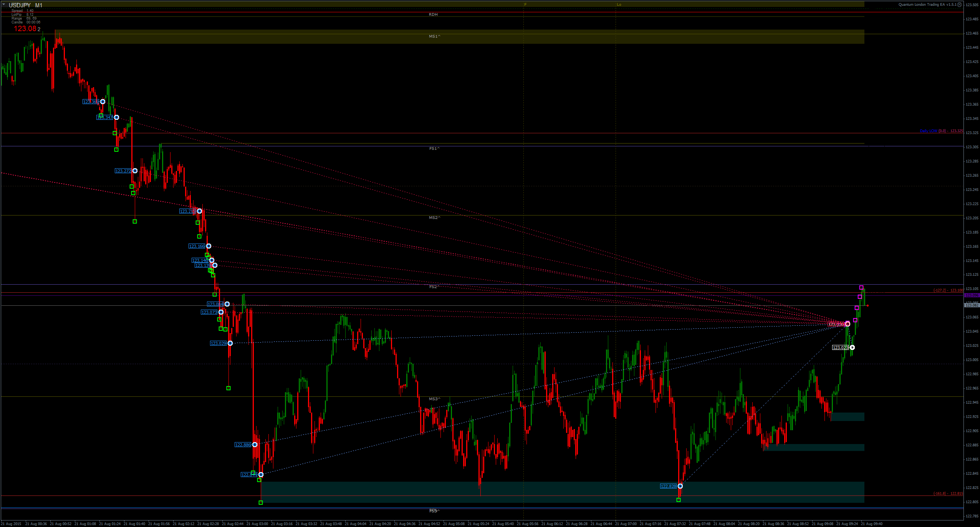The width and height of the screenshot is (980, 527).
Task: Click the MS2^ pivot level label
Action: click(x=435, y=218)
